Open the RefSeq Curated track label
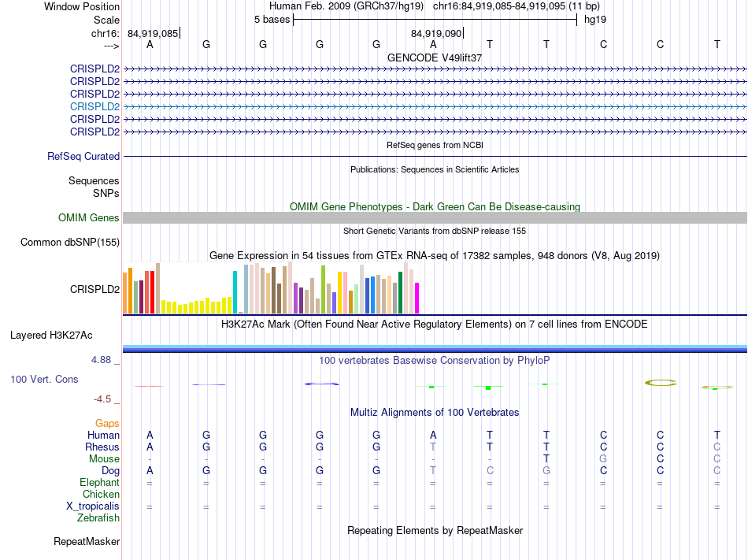The width and height of the screenshot is (748, 560). pyautogui.click(x=83, y=157)
